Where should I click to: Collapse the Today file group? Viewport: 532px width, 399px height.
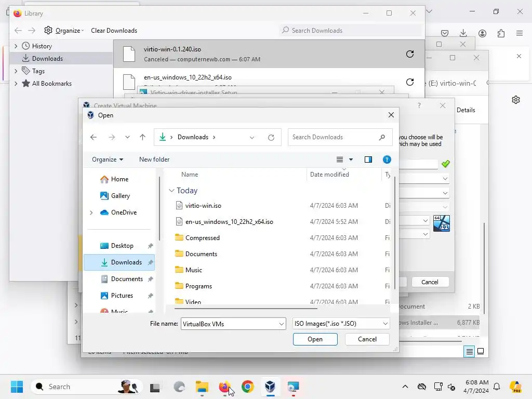171,191
